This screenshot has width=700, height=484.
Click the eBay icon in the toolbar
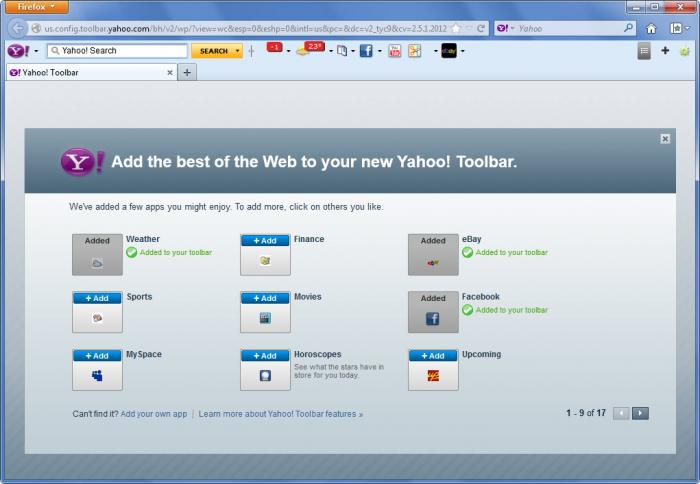click(x=449, y=50)
